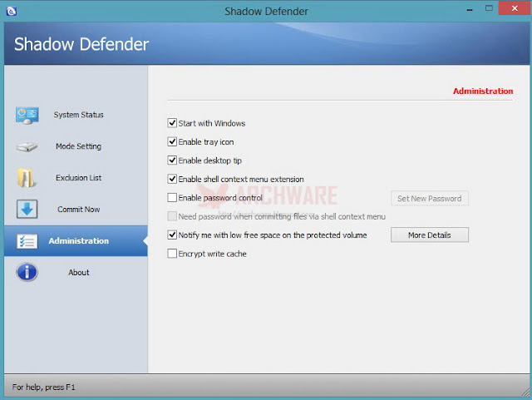532x400 pixels.
Task: Uncheck Start with Windows
Action: [x=172, y=123]
